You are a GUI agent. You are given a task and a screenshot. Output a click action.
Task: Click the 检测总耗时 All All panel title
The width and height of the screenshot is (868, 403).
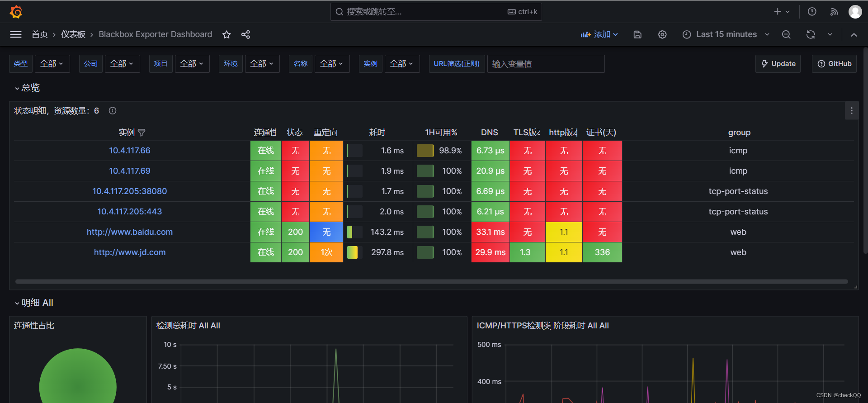tap(188, 326)
